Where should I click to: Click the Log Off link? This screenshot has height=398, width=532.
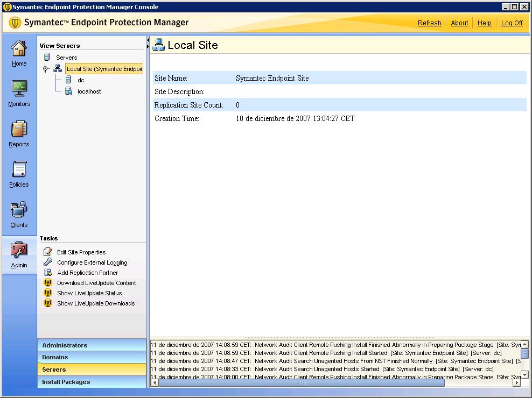(x=511, y=23)
